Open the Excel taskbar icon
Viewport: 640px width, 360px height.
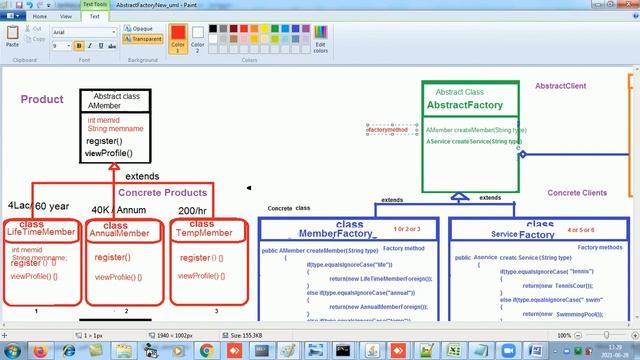453,351
